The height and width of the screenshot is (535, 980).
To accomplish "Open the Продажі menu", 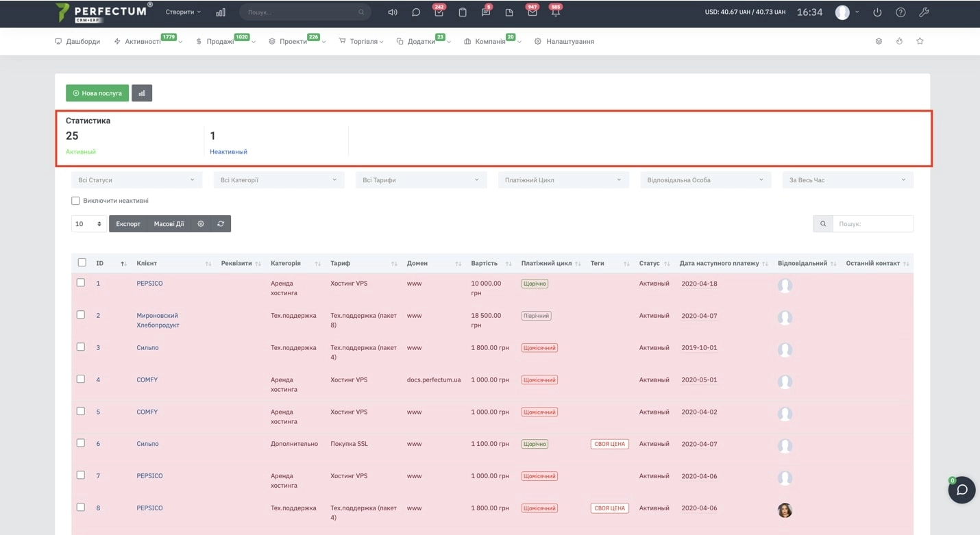I will click(x=225, y=41).
